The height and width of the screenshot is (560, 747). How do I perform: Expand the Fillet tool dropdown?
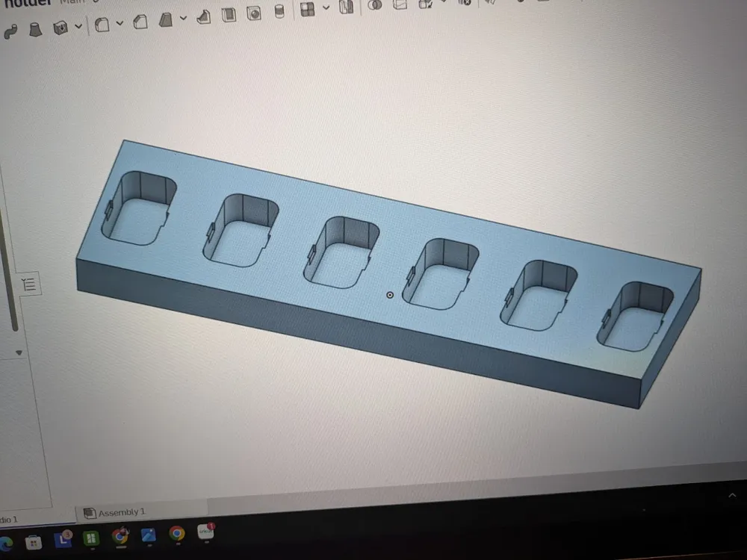click(x=120, y=22)
